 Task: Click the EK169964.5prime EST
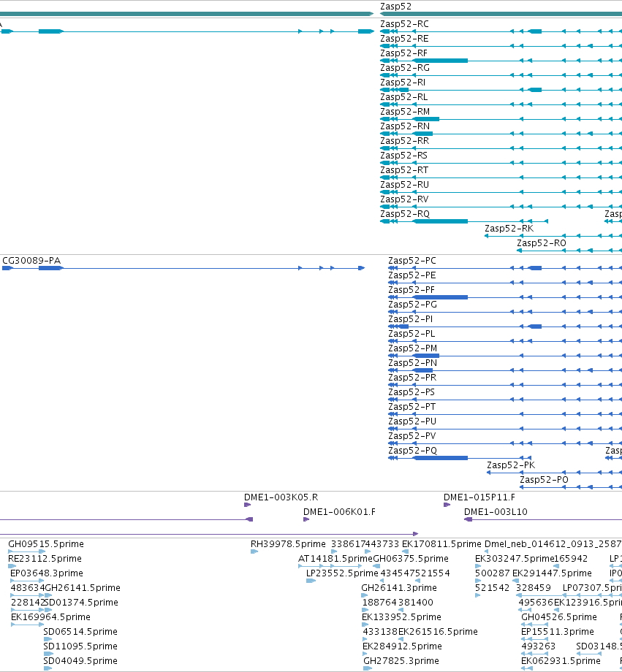point(50,616)
